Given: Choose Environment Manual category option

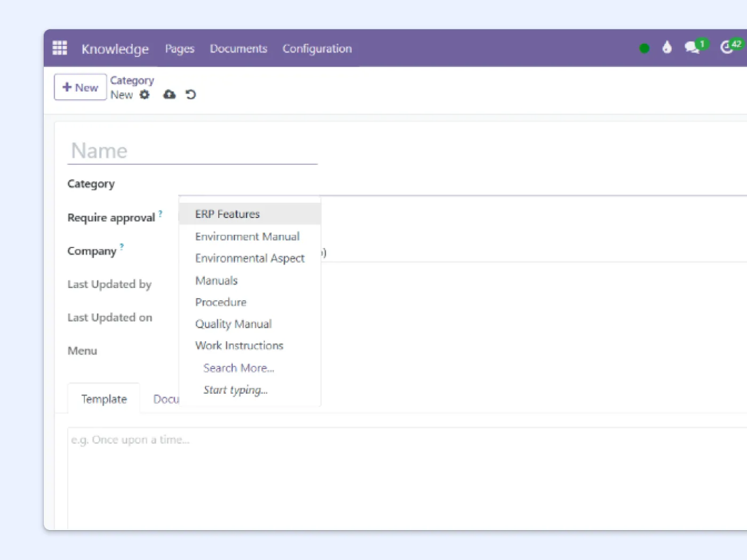Looking at the screenshot, I should pos(247,236).
